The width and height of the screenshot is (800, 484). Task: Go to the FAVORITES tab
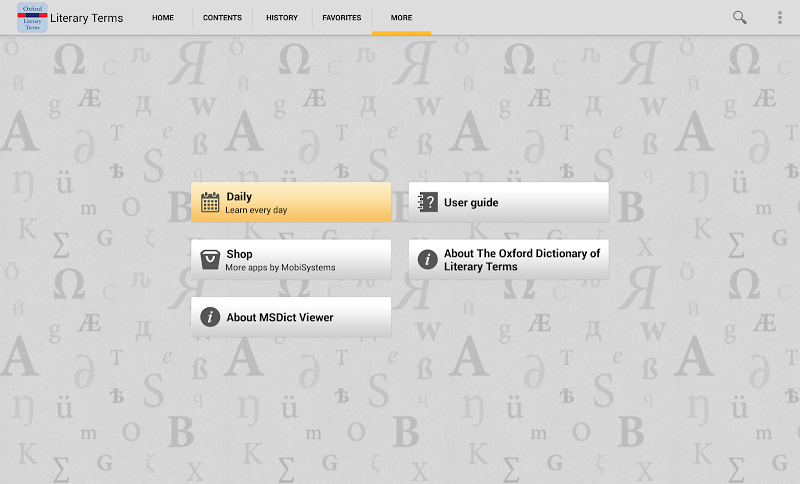pyautogui.click(x=342, y=17)
